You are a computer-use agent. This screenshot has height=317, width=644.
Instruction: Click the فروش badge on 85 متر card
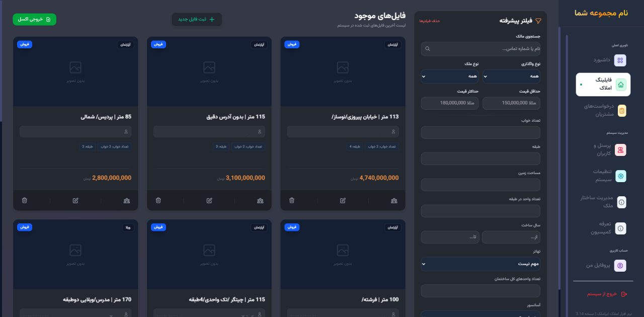pos(25,44)
